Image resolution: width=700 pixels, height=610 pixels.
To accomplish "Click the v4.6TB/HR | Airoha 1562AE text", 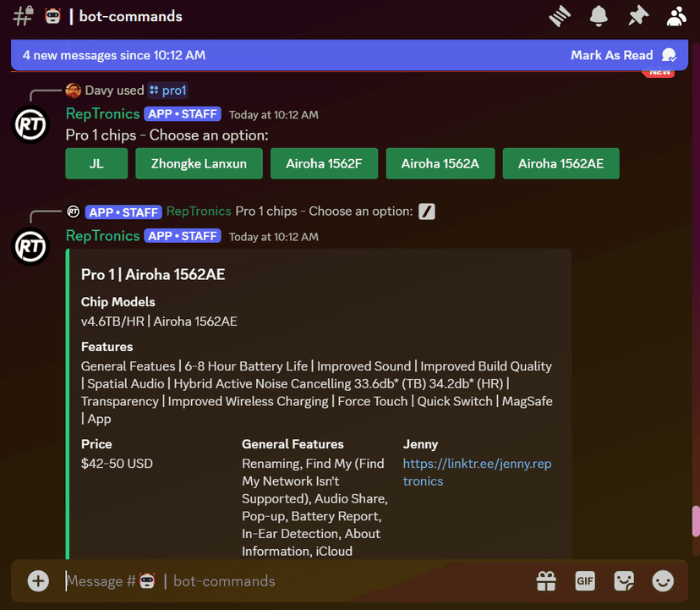I will click(159, 321).
